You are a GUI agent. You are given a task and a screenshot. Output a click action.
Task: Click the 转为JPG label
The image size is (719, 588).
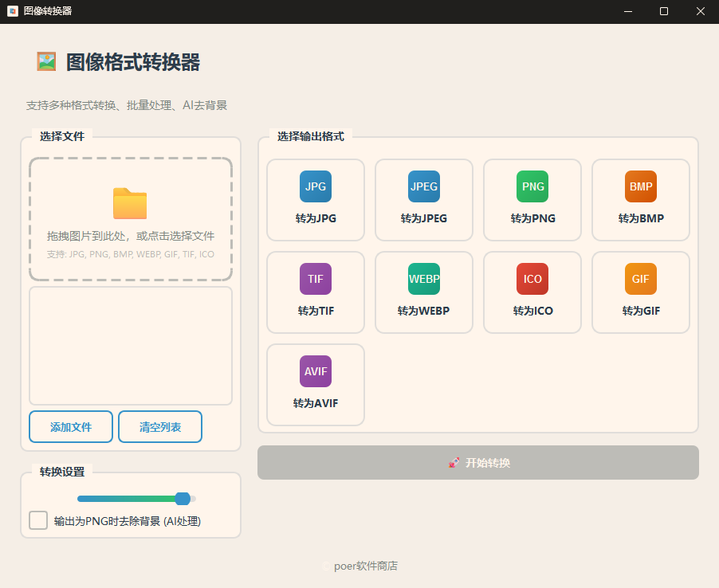(316, 218)
